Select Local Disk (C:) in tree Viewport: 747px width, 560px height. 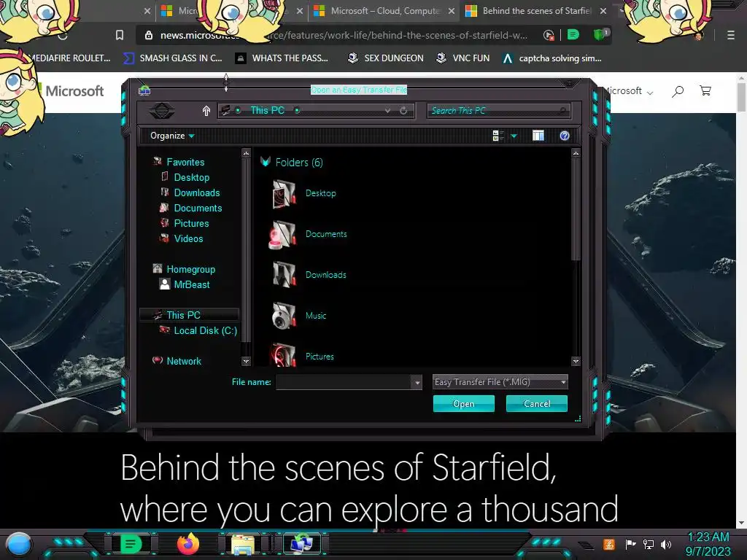pos(205,330)
